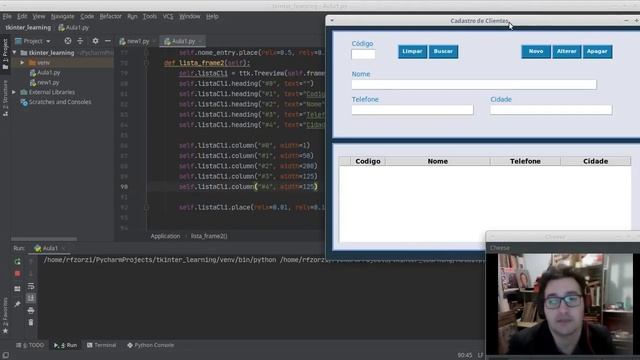Click tool windows quick-access icon in status bar

(x=6, y=355)
